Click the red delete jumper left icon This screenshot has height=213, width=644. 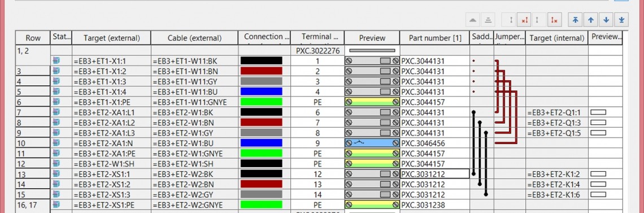pos(524,19)
